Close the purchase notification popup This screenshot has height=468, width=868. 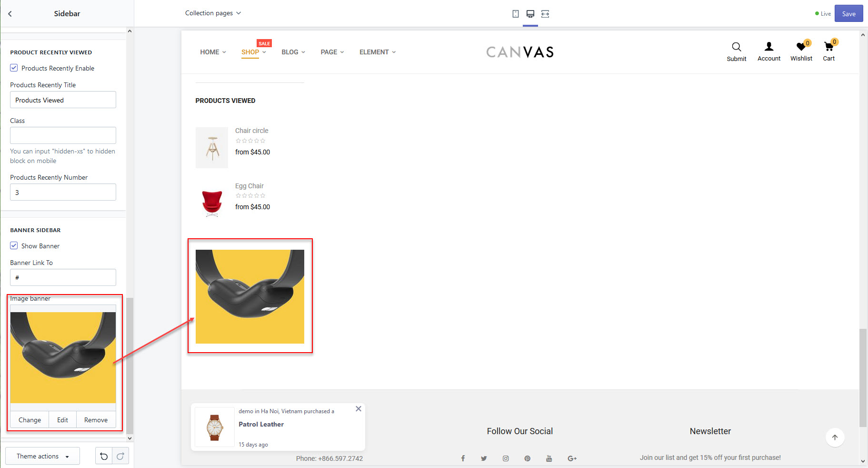(x=359, y=409)
